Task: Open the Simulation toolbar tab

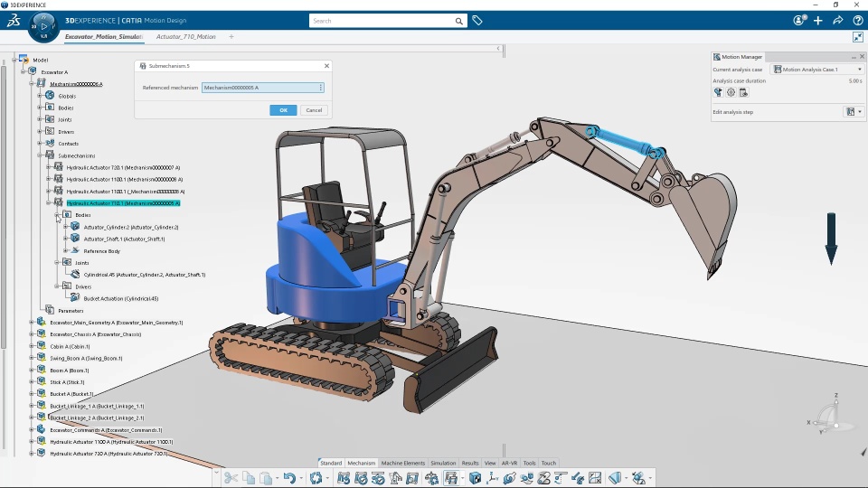Action: pos(443,463)
